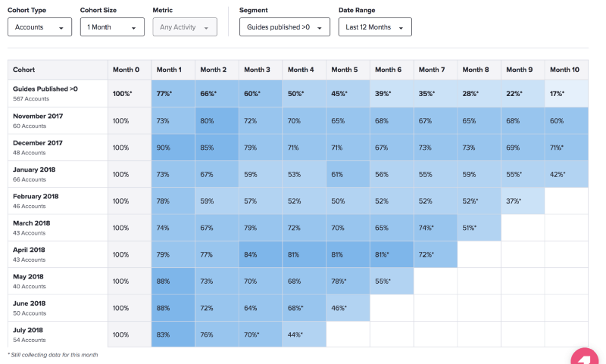Open the Cohort Size 1 Month dropdown
The width and height of the screenshot is (606, 364).
click(112, 27)
